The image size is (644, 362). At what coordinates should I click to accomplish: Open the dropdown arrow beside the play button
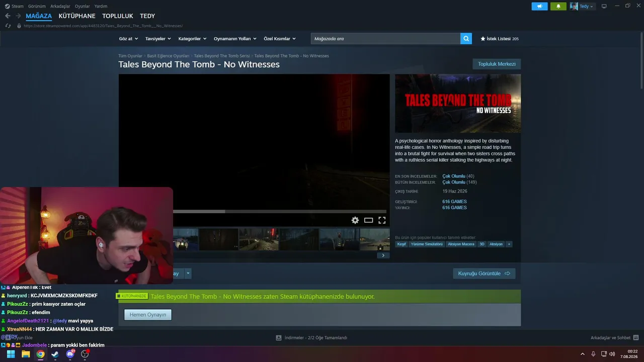[188, 274]
